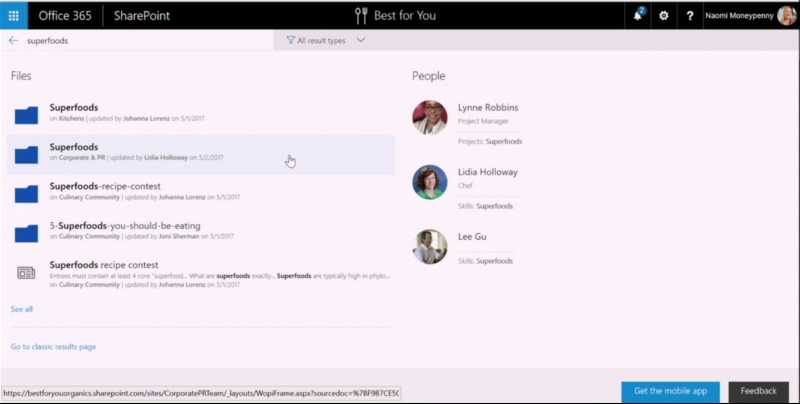
Task: Click Get the mobile app button
Action: tap(670, 391)
